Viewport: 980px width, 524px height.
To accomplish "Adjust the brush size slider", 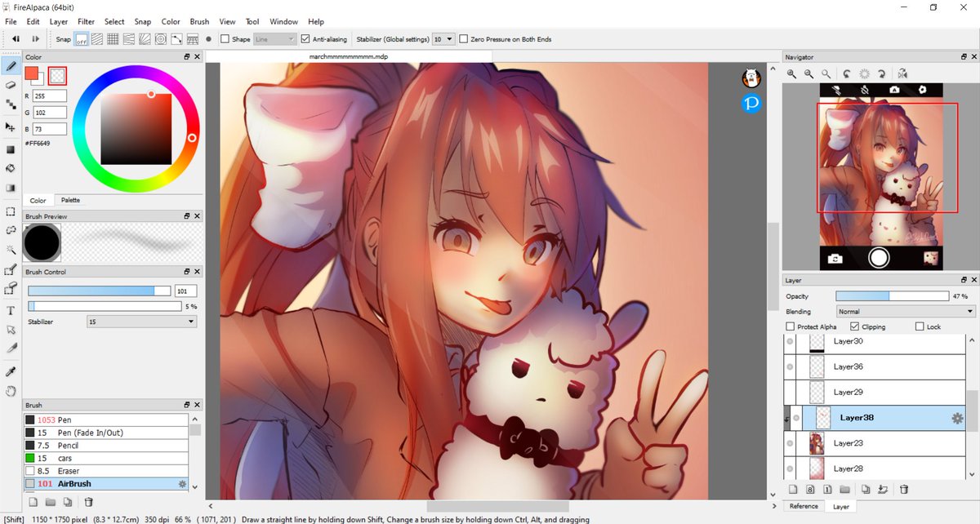I will (100, 291).
